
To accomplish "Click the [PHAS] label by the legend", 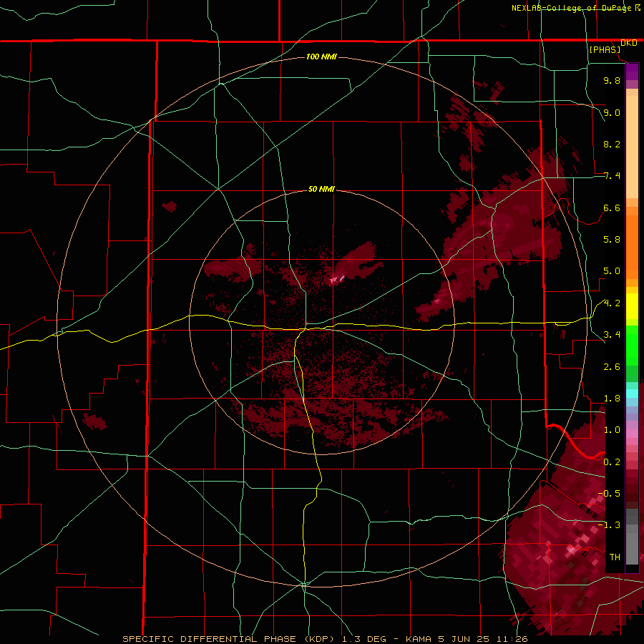I will pyautogui.click(x=605, y=50).
